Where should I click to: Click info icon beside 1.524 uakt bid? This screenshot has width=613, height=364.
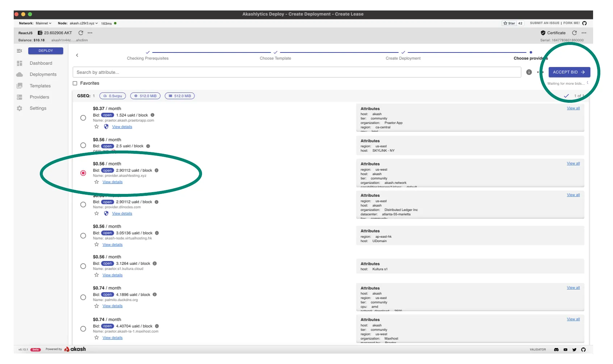click(x=152, y=115)
